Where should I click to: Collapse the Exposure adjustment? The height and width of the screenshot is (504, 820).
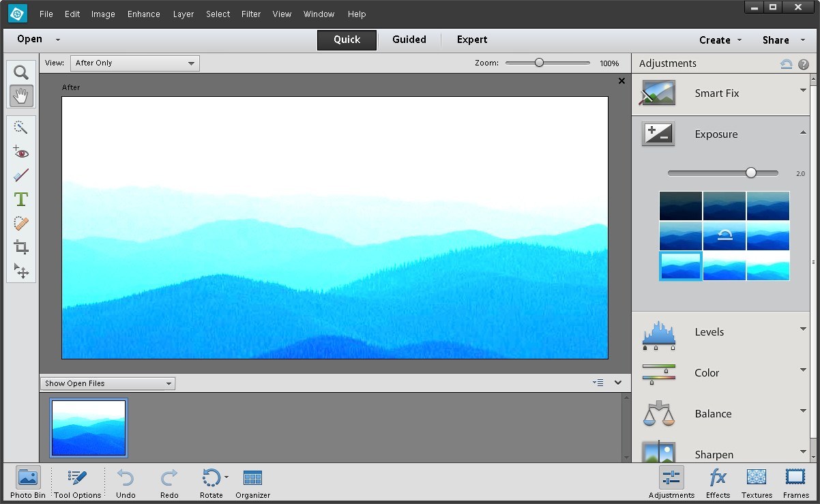coord(803,131)
